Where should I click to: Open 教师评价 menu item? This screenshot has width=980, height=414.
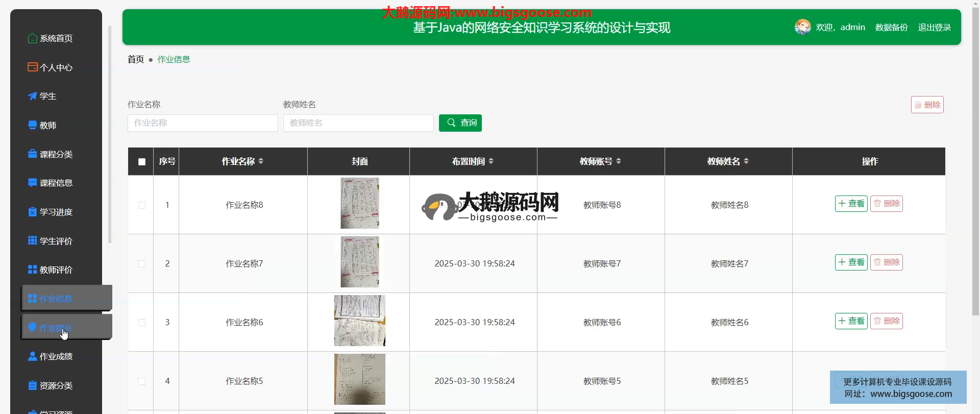point(56,270)
